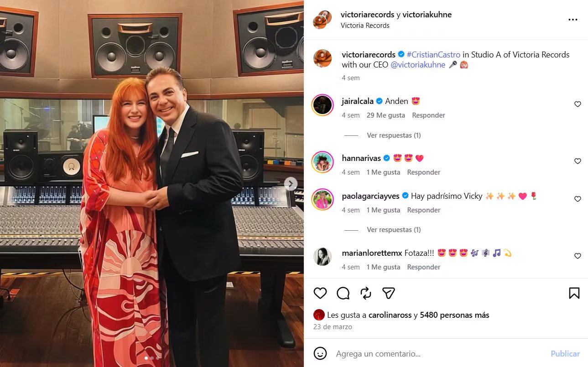Screen dimensions: 588x367
Task: Open comments using the speech bubble icon
Action: (343, 293)
